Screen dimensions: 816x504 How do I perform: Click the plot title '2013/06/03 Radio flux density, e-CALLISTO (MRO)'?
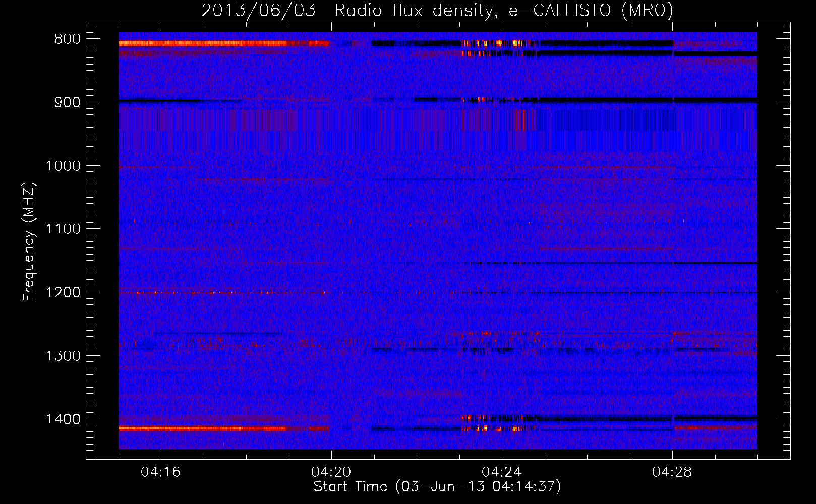coord(437,10)
